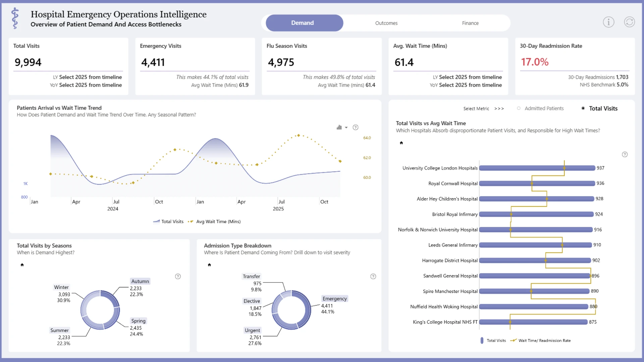Click the Avg Wait Time (Mins) legend entry
Screen dimensions: 644x362
pos(214,222)
